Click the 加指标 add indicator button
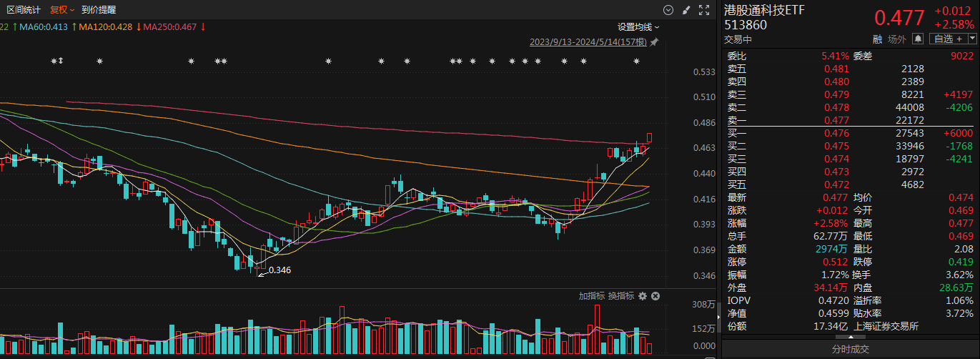Viewport: 980px width, 359px height. click(591, 296)
